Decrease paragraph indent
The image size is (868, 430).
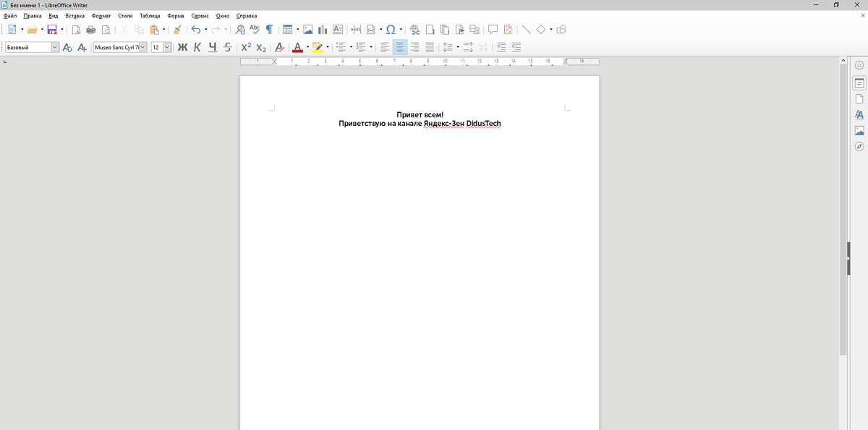pyautogui.click(x=516, y=47)
